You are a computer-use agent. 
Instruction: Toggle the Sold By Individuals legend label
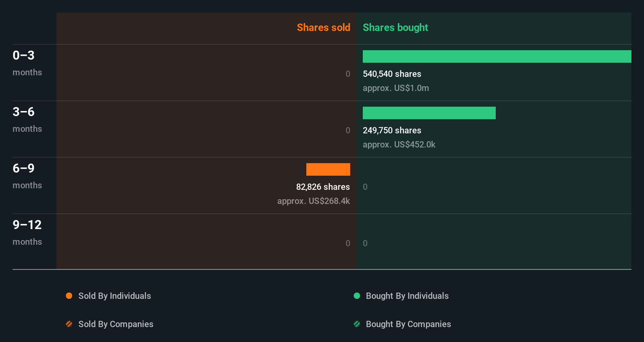coord(115,296)
